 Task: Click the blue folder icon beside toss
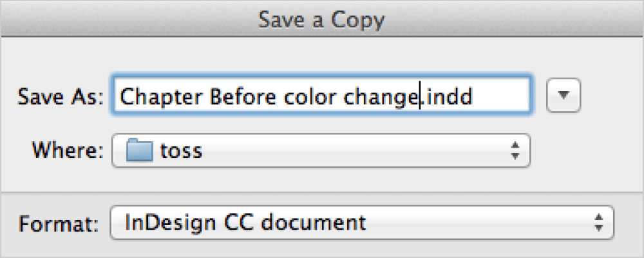click(x=140, y=150)
